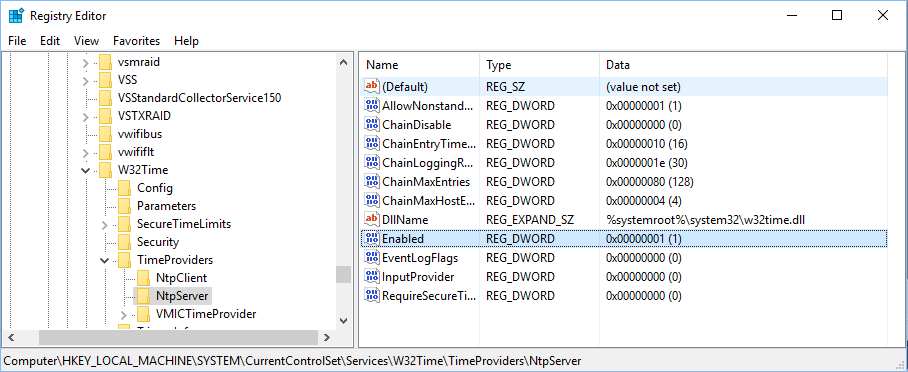
Task: Click the vwififlt folder icon
Action: 105,152
